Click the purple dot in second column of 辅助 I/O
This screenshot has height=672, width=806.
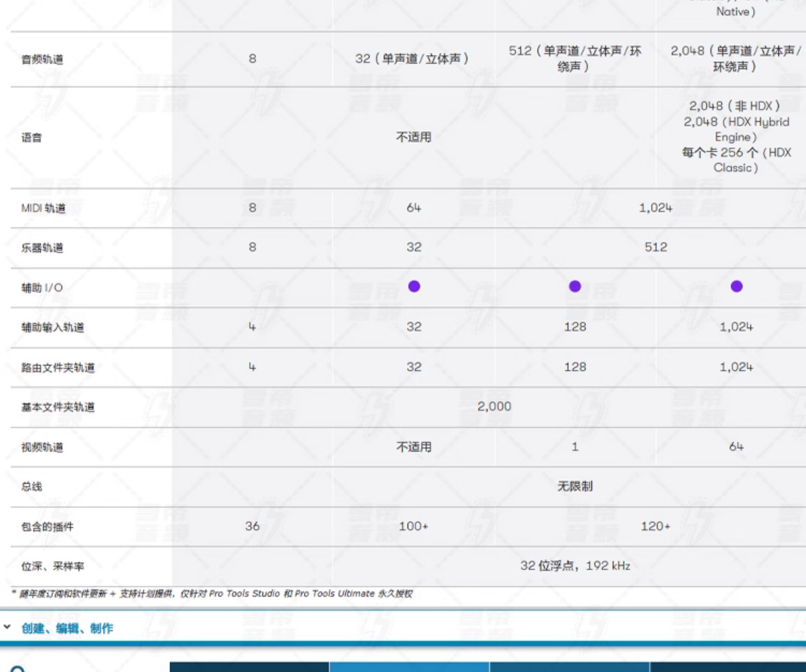click(414, 286)
